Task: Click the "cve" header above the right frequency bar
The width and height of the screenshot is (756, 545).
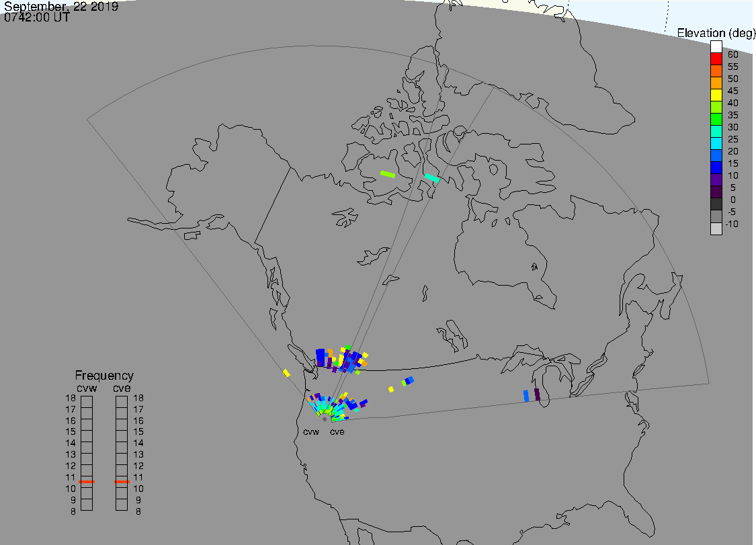Action: coord(122,388)
